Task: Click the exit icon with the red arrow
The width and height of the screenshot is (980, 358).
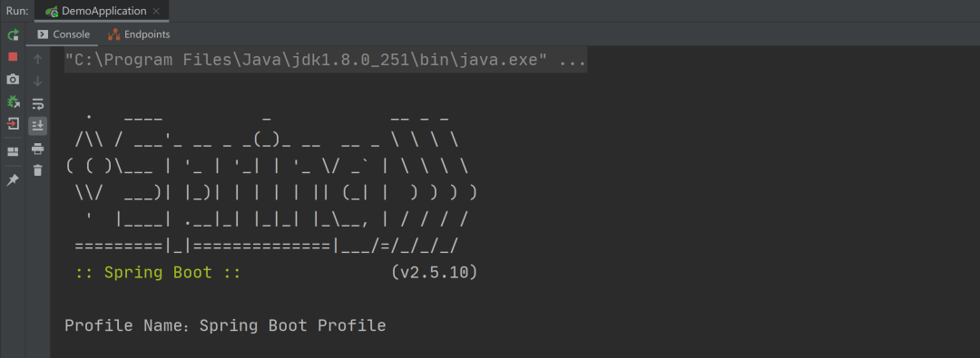Action: coord(13,123)
